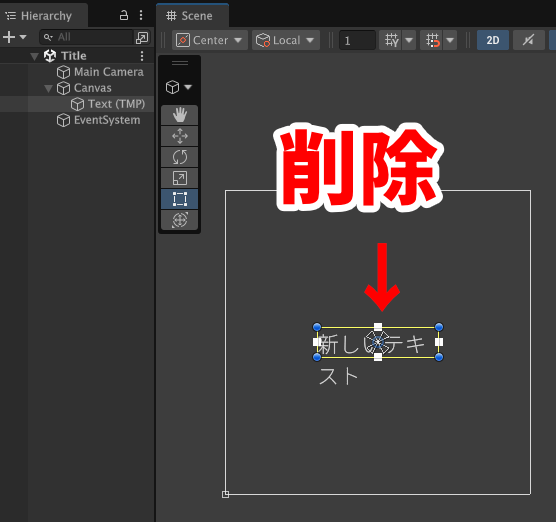
Task: Click the bottom-left blue corner handle
Action: [x=317, y=357]
